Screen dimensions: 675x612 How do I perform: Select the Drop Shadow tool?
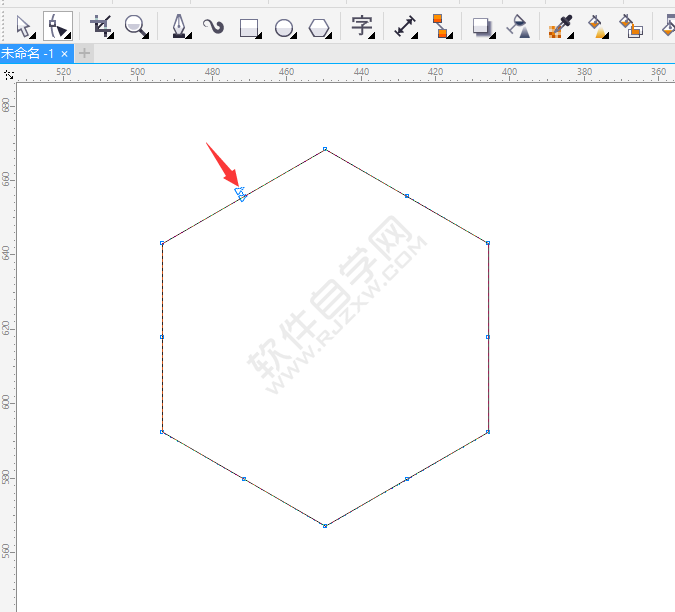[483, 27]
